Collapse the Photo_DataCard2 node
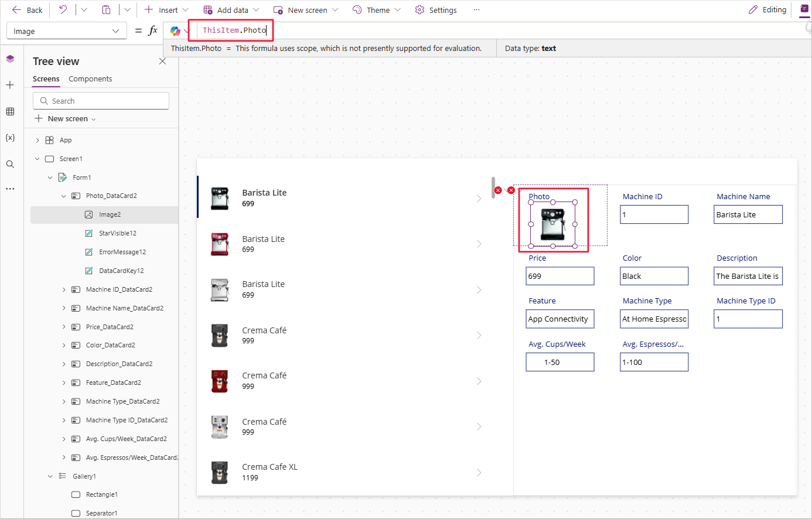 click(64, 196)
